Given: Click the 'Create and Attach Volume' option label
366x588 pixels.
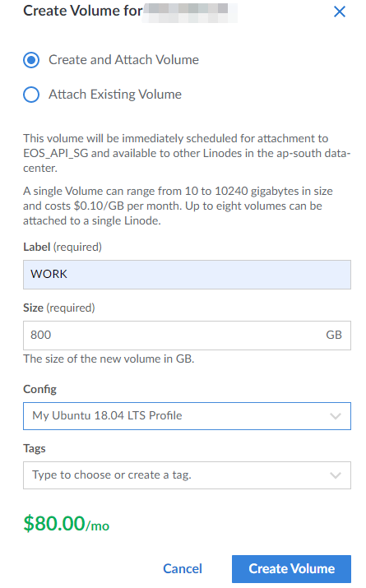Looking at the screenshot, I should (123, 60).
